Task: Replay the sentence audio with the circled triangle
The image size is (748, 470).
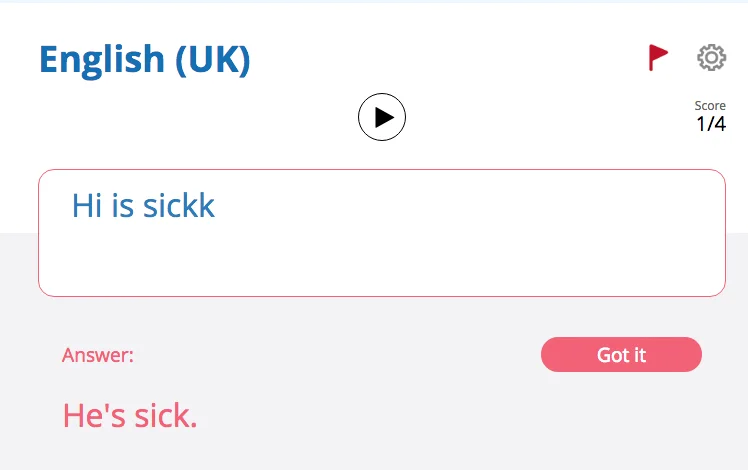Action: 382,117
